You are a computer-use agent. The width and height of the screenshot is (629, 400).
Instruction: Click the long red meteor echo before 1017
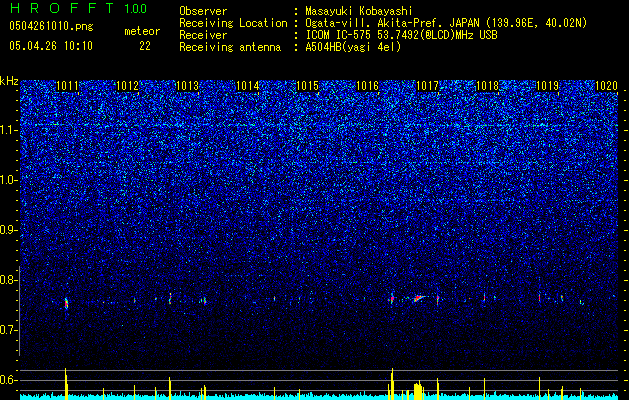418,298
